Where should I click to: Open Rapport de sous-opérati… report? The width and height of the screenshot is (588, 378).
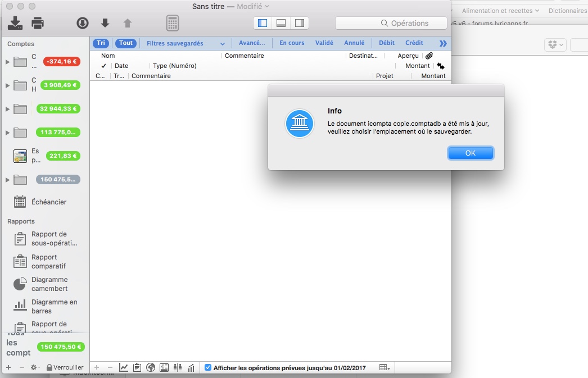pos(55,239)
